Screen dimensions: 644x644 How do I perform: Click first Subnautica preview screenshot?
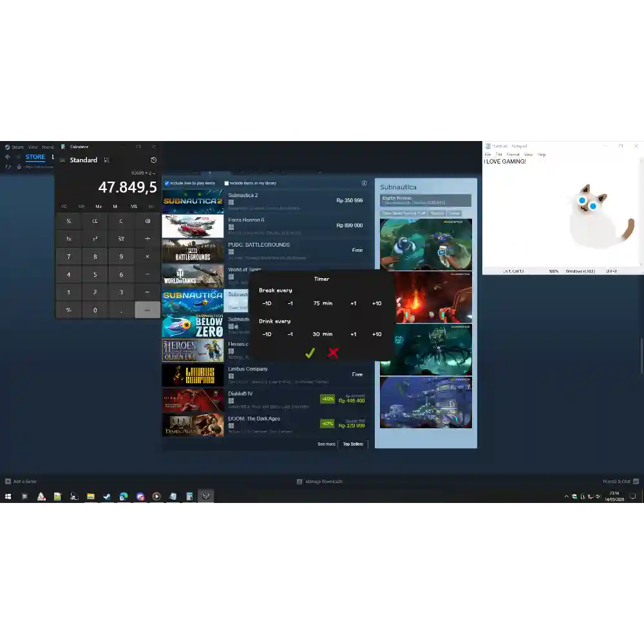pos(426,244)
